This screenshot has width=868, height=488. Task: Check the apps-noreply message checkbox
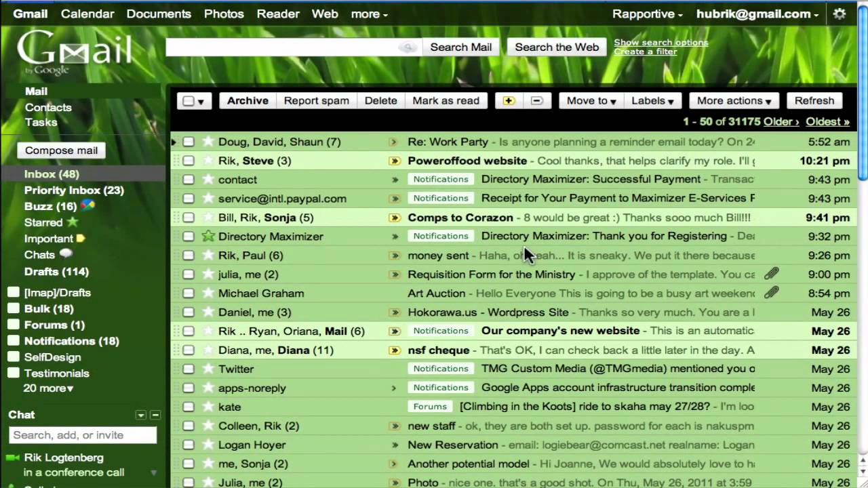pyautogui.click(x=189, y=388)
